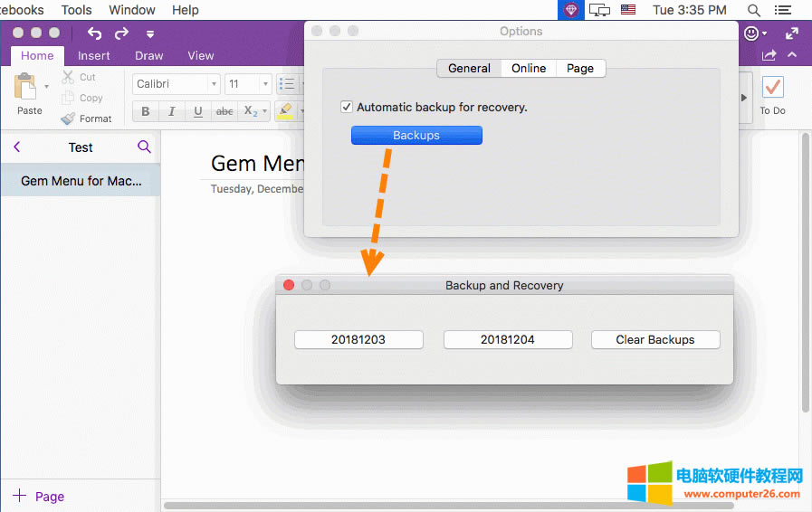Screen dimensions: 812x512
Task: Search notes with the purple magnifier icon
Action: [x=144, y=147]
